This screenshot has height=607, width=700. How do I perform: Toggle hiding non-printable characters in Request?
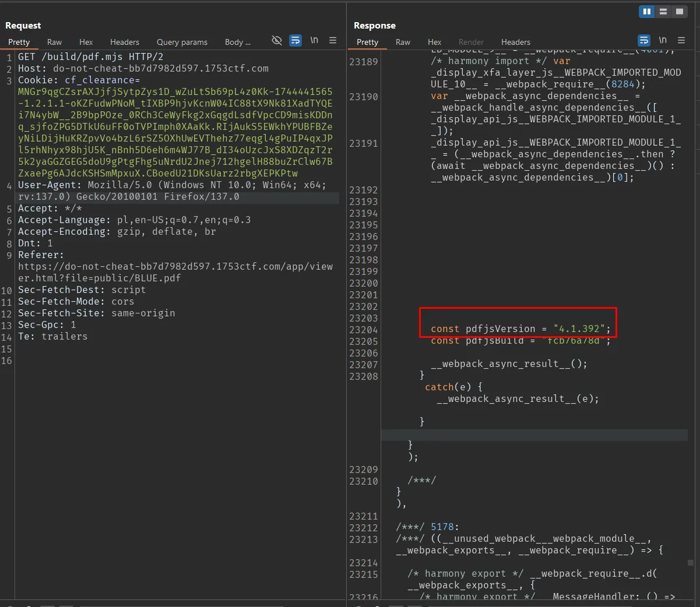pos(277,40)
